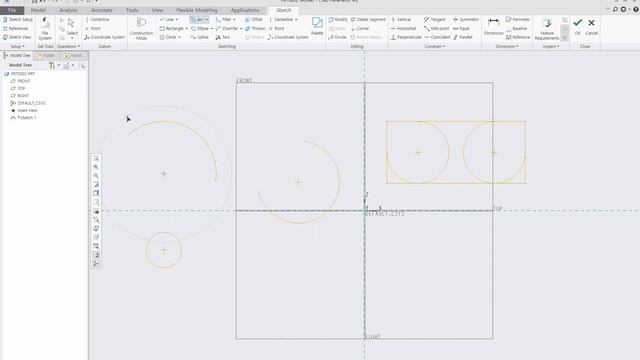Confirm sketch with OK checkmark
640x360 pixels.
point(578,26)
